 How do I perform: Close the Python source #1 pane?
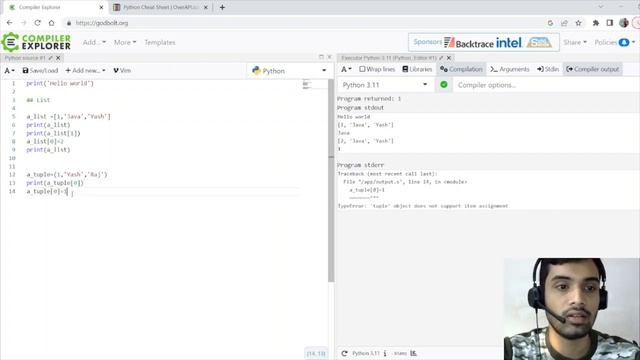(x=58, y=58)
